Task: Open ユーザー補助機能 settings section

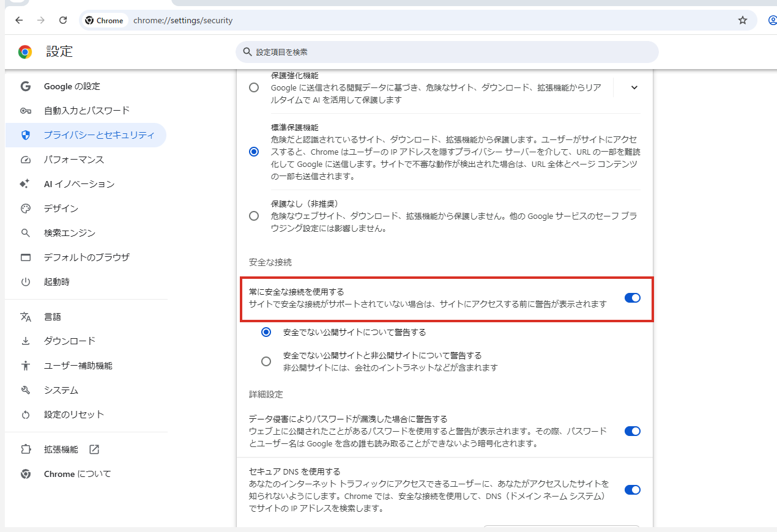Action: (86, 366)
